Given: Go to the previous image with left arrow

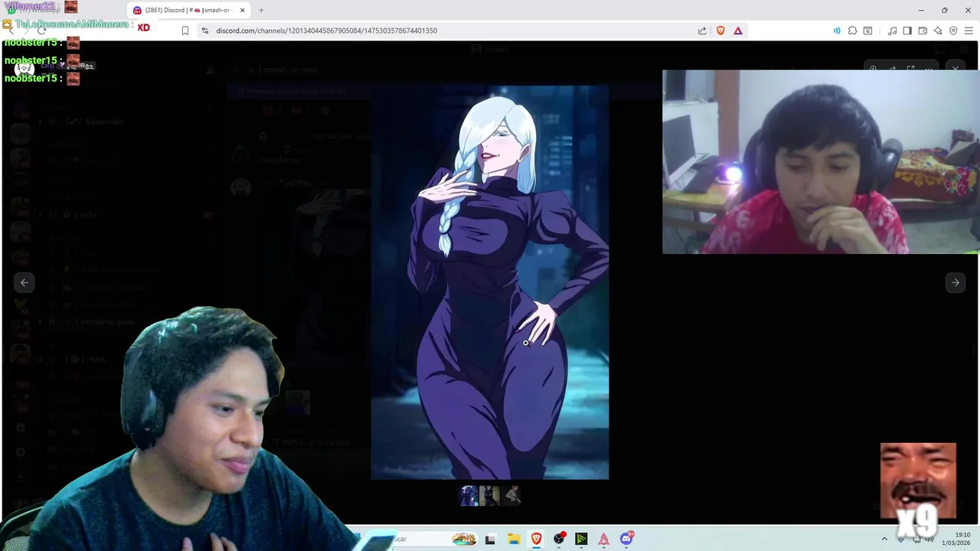Looking at the screenshot, I should 24,282.
